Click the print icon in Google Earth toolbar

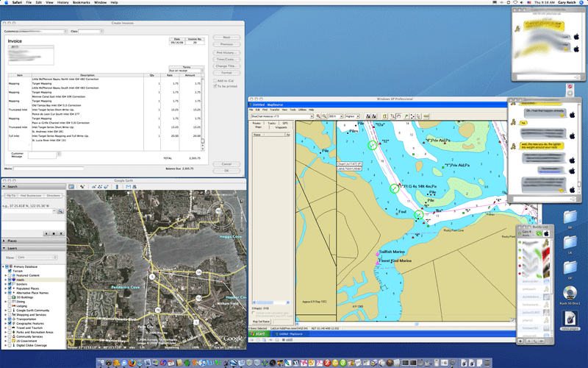point(135,187)
